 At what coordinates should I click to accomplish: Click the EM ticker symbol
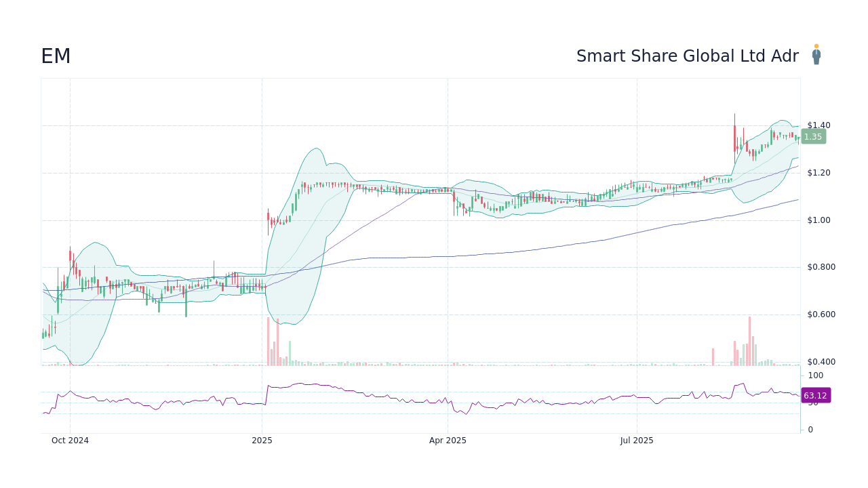(x=56, y=56)
